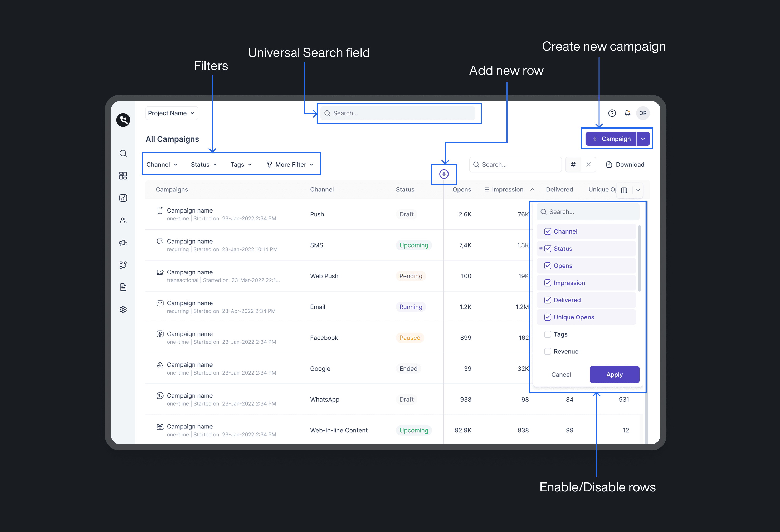Click the add column plus circle icon
780x532 pixels.
click(x=444, y=174)
